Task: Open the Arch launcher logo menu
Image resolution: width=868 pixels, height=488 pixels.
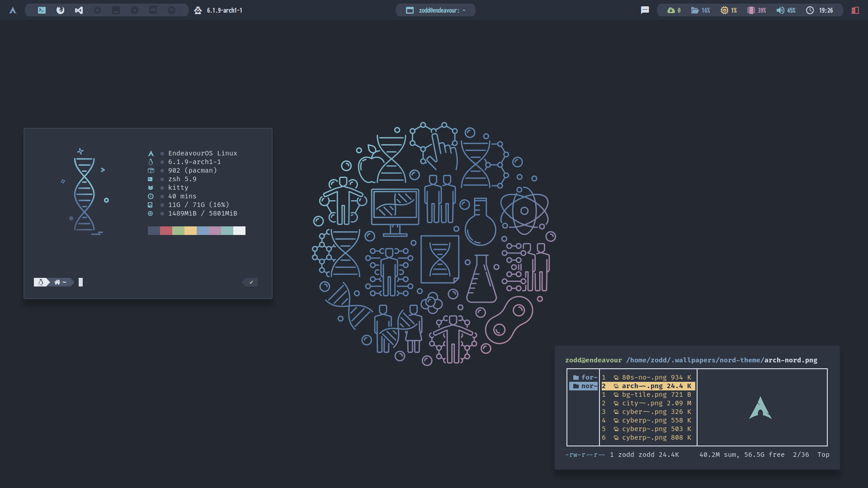Action: 13,10
